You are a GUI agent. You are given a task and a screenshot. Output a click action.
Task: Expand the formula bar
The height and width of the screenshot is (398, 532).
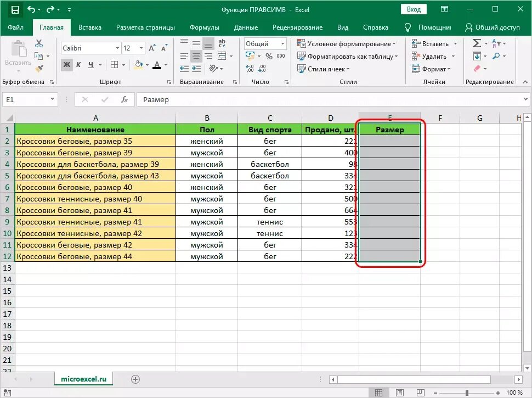pyautogui.click(x=525, y=99)
